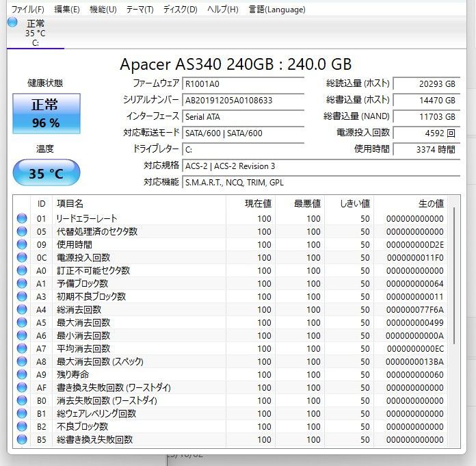Image resolution: width=476 pixels, height=466 pixels.
Task: Click status orb for 01 リードエラーレート
Action: pos(22,218)
